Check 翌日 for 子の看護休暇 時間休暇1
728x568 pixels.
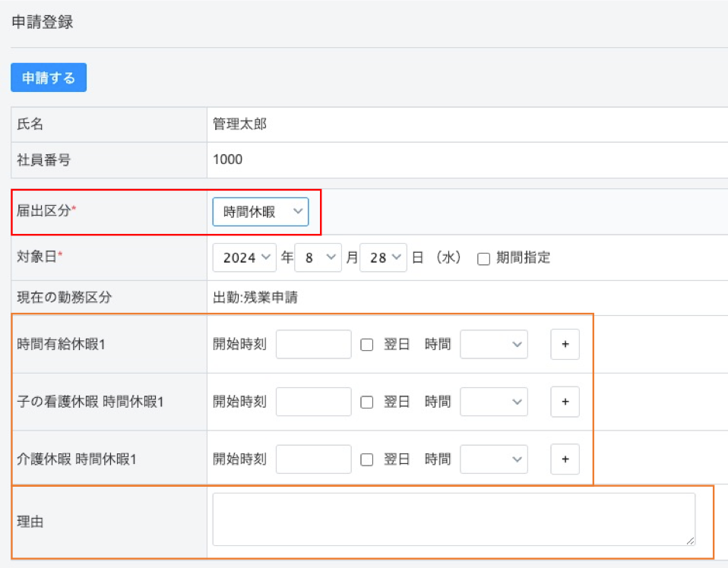366,402
